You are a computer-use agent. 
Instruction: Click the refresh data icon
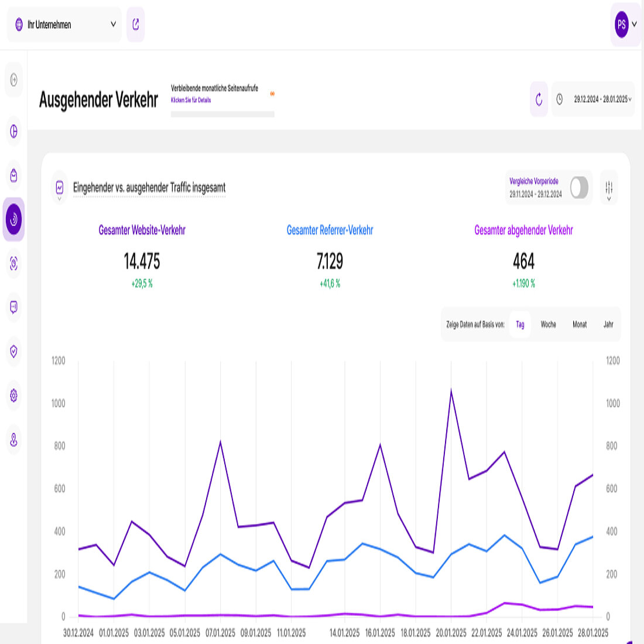coord(539,100)
